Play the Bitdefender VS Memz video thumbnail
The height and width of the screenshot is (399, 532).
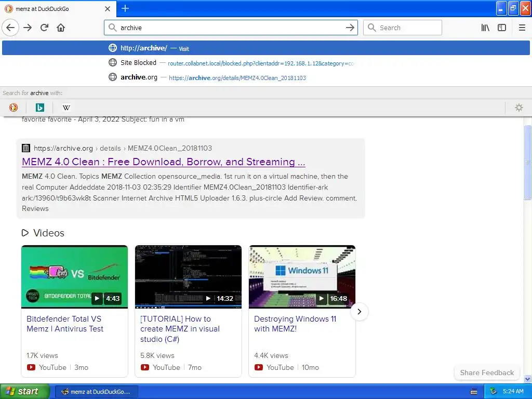click(x=74, y=277)
